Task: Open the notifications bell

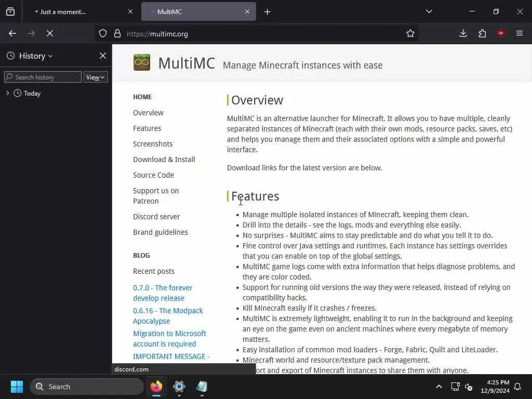Action: click(518, 387)
